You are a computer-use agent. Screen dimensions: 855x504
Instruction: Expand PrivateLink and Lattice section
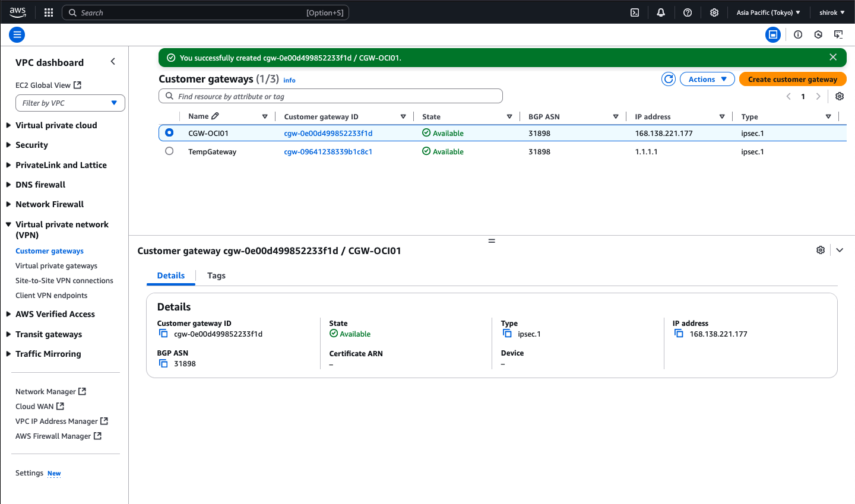coord(8,165)
